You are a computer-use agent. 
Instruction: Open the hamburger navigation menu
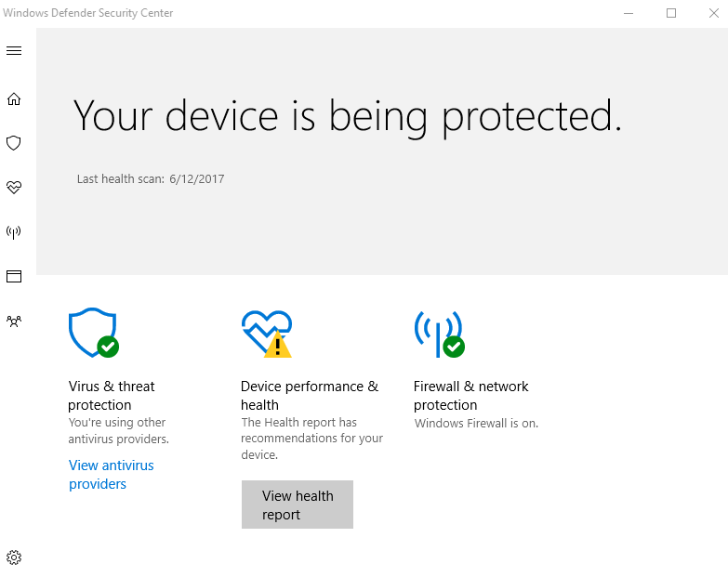[x=14, y=50]
